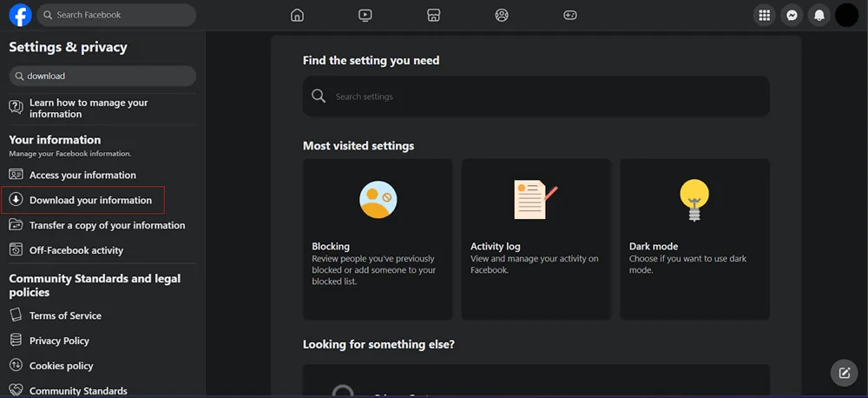Open Transfer a copy of your information
Viewport: 868px width, 398px height.
(x=107, y=225)
